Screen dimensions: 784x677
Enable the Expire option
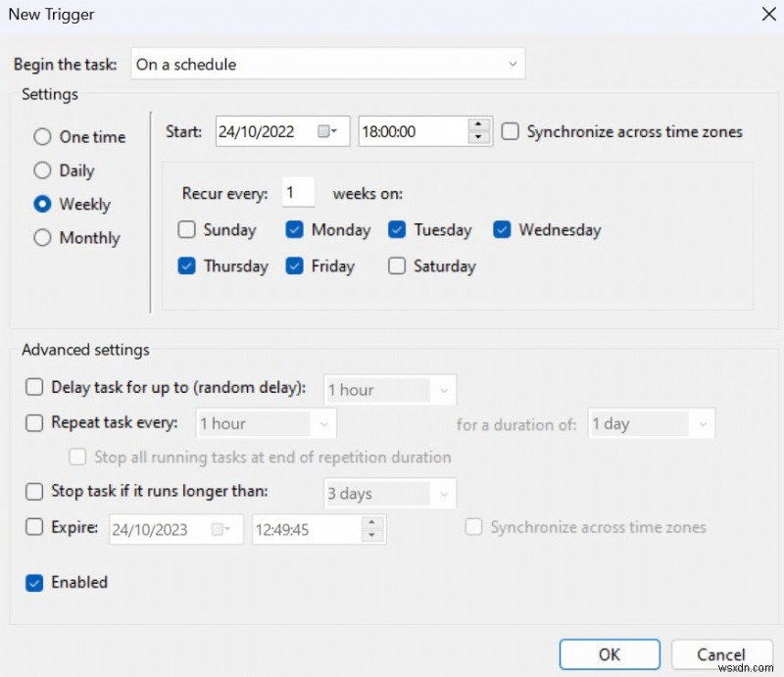click(33, 529)
